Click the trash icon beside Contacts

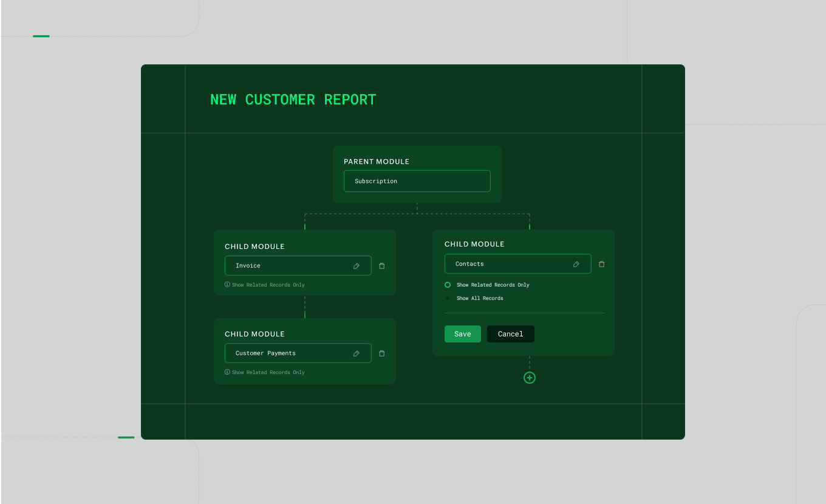pyautogui.click(x=602, y=264)
